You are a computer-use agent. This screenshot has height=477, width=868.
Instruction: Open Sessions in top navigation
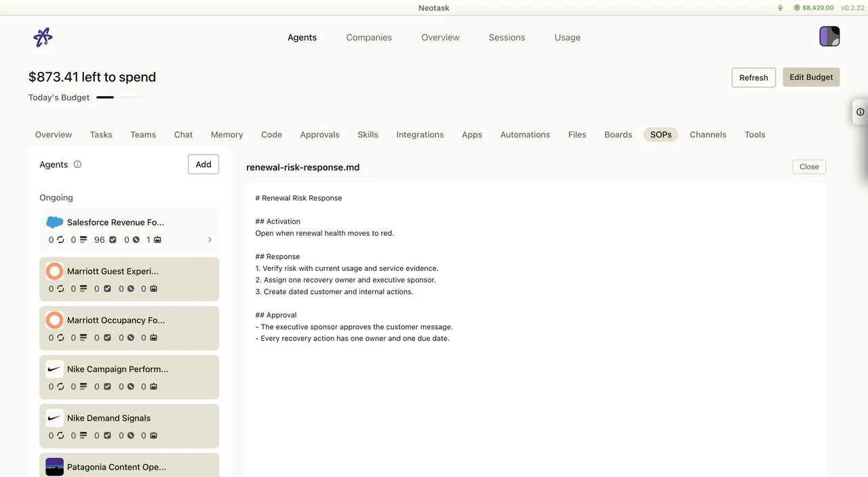pyautogui.click(x=507, y=37)
